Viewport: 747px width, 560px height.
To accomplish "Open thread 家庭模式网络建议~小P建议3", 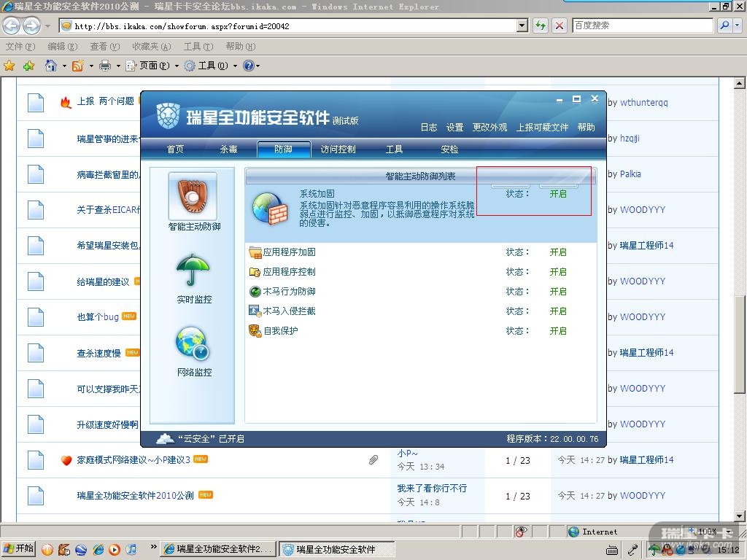I will pyautogui.click(x=133, y=459).
